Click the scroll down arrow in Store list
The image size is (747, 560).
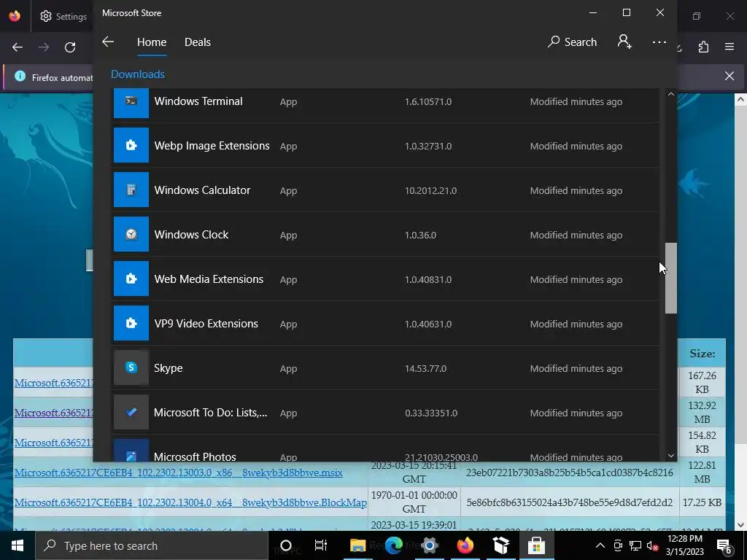tap(671, 456)
